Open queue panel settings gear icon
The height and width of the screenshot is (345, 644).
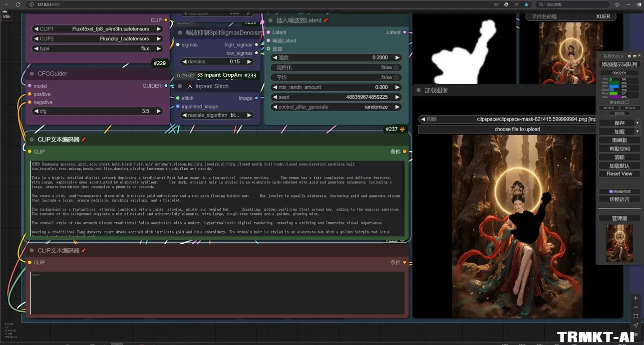pyautogui.click(x=629, y=56)
